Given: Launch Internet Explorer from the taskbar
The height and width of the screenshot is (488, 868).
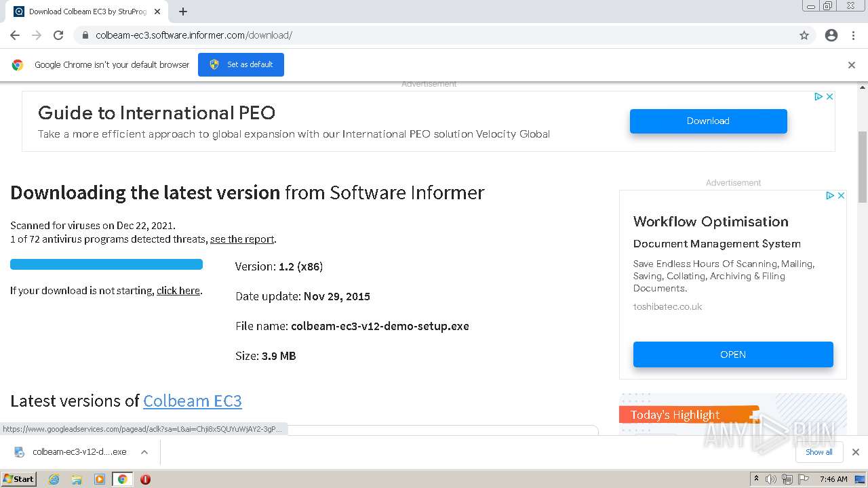Looking at the screenshot, I should (x=54, y=479).
